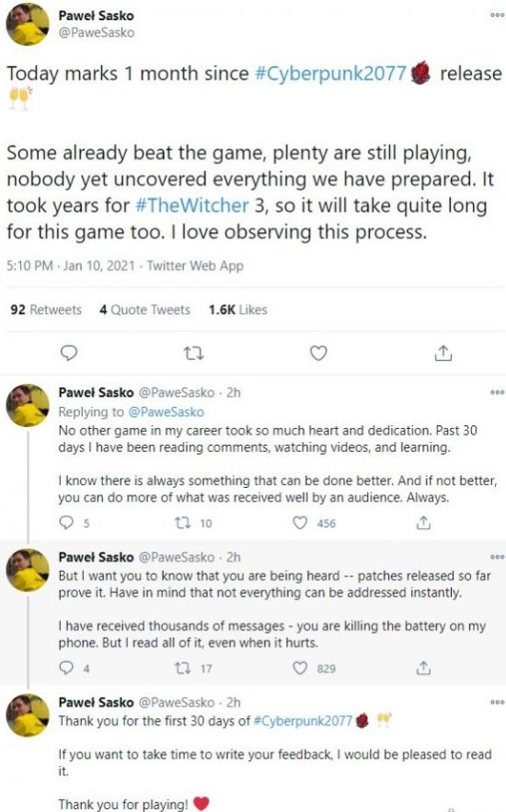
Task: View the 92 Retweets list
Action: pos(46,309)
